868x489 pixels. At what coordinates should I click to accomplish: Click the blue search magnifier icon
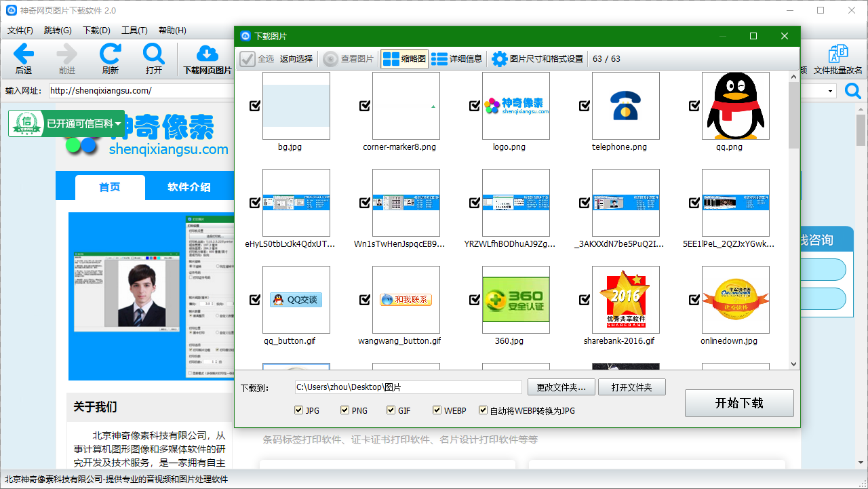(852, 90)
